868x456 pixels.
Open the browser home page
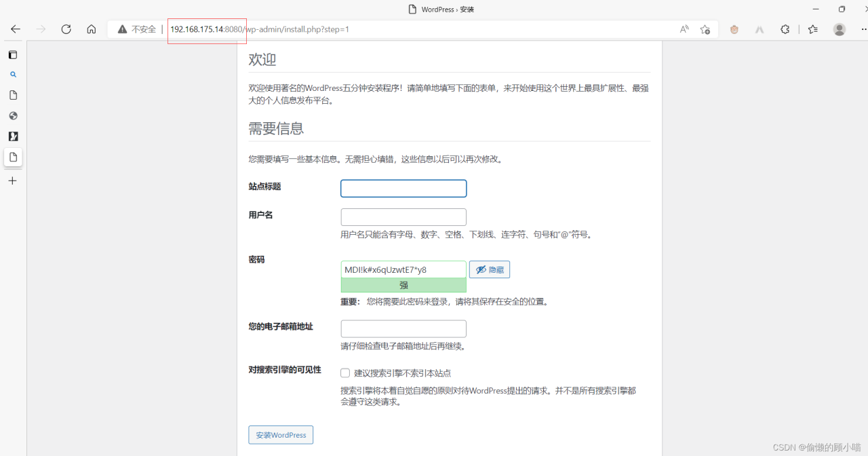tap(92, 29)
